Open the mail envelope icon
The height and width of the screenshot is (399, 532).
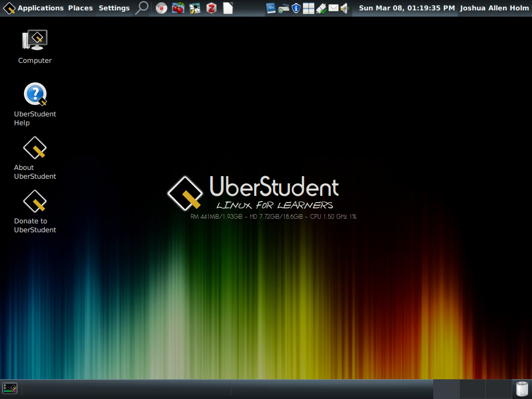(x=333, y=8)
